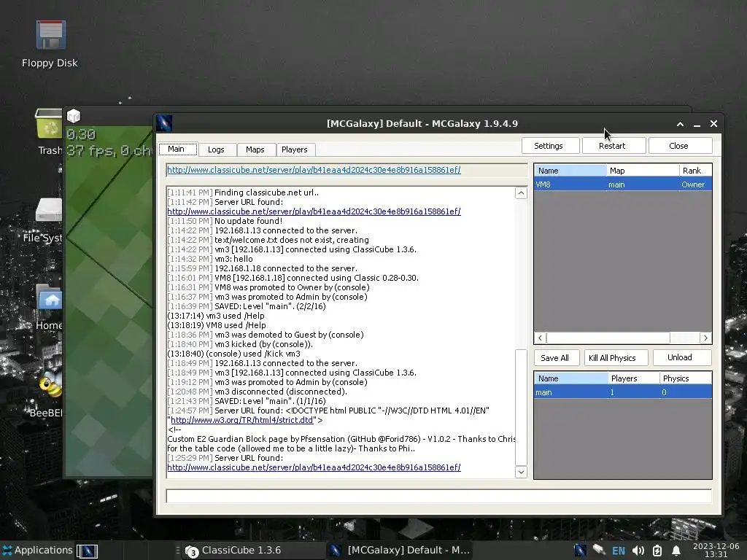Open the volume speaker tray icon
Viewport: 747px width, 560px height.
click(x=638, y=551)
